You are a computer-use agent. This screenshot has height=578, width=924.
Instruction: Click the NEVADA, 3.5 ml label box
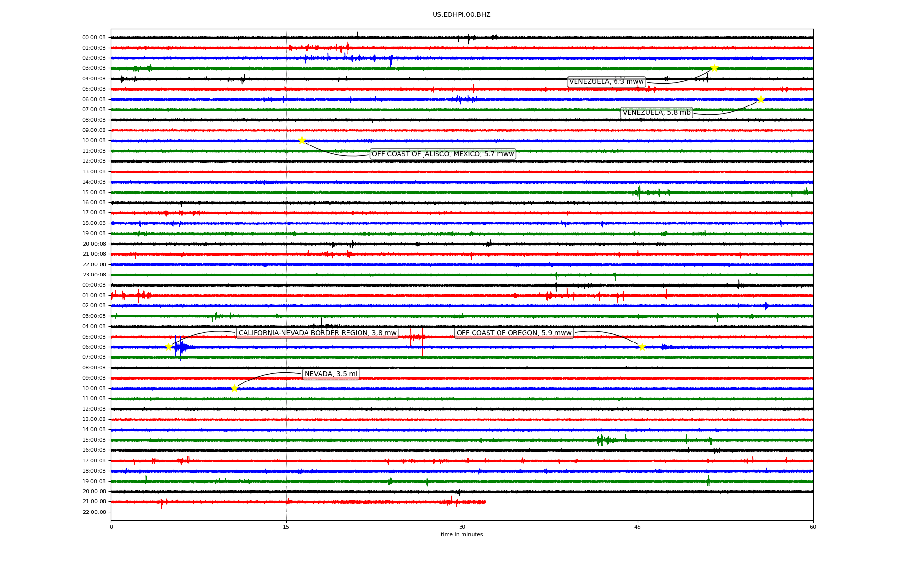pos(331,374)
